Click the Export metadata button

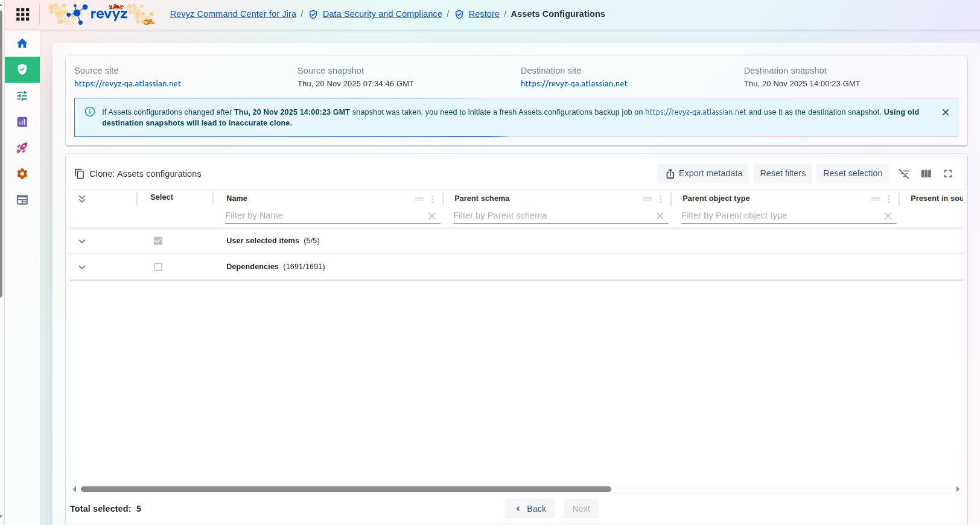point(703,173)
